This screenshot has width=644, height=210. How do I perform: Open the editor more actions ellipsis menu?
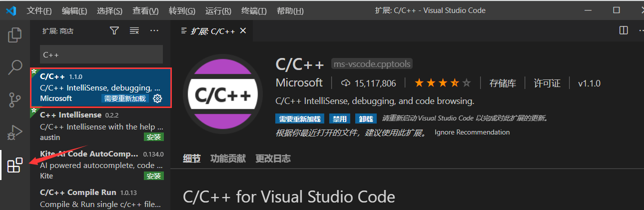(640, 30)
